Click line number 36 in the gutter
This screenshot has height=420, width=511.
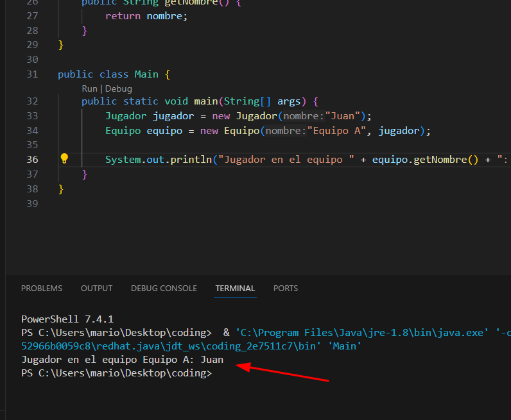pos(32,160)
